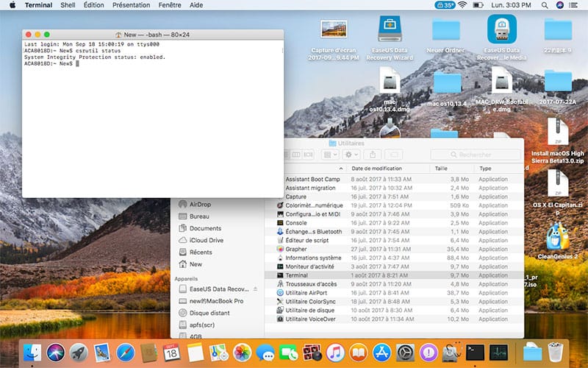This screenshot has width=588, height=368.
Task: Select CleanGenius 2 desktop icon
Action: click(557, 241)
